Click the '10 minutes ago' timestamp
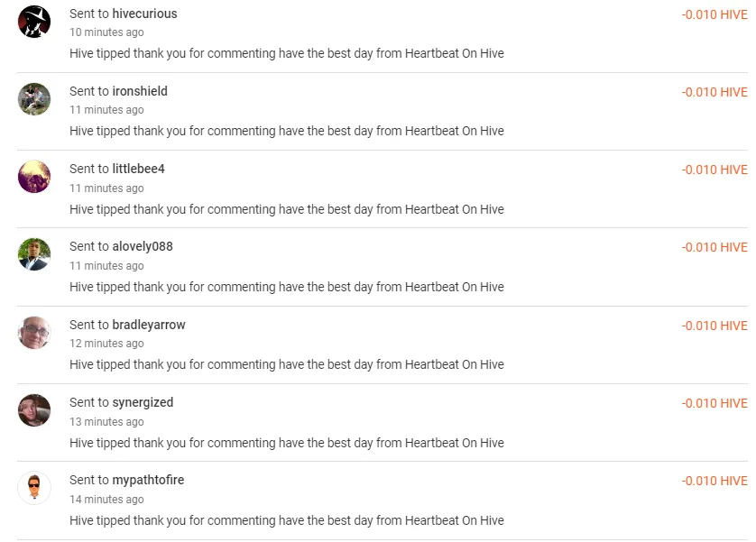Viewport: 756px width, 542px height. coord(106,32)
